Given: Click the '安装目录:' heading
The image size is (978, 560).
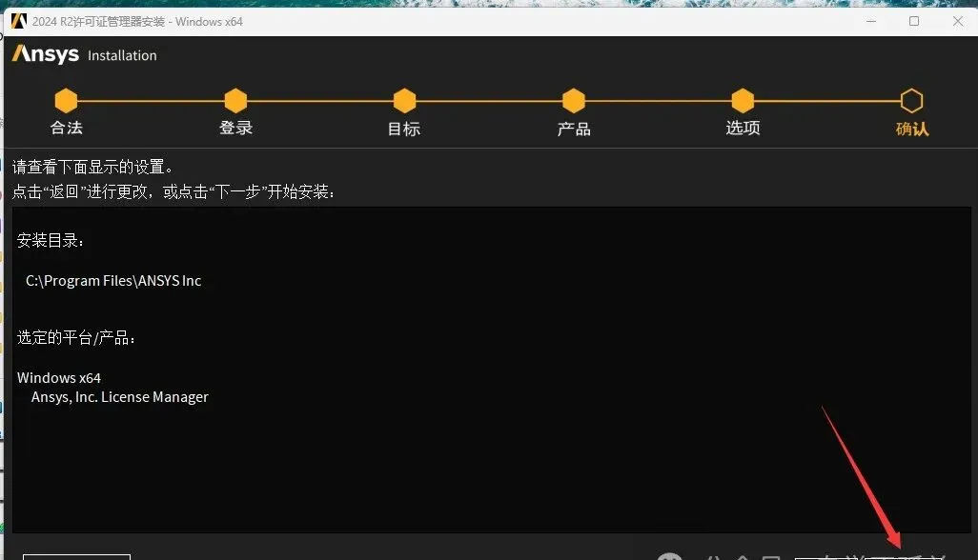Looking at the screenshot, I should point(50,240).
